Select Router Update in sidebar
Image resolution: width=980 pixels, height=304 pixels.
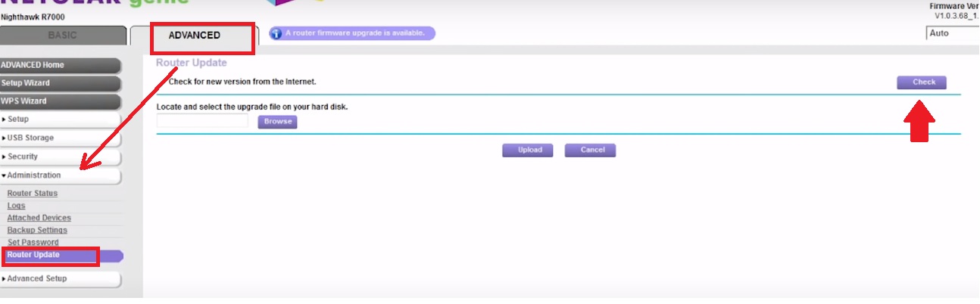(61, 256)
